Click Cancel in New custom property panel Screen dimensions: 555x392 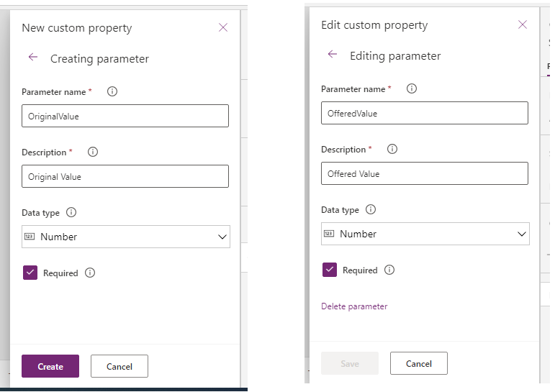click(119, 366)
